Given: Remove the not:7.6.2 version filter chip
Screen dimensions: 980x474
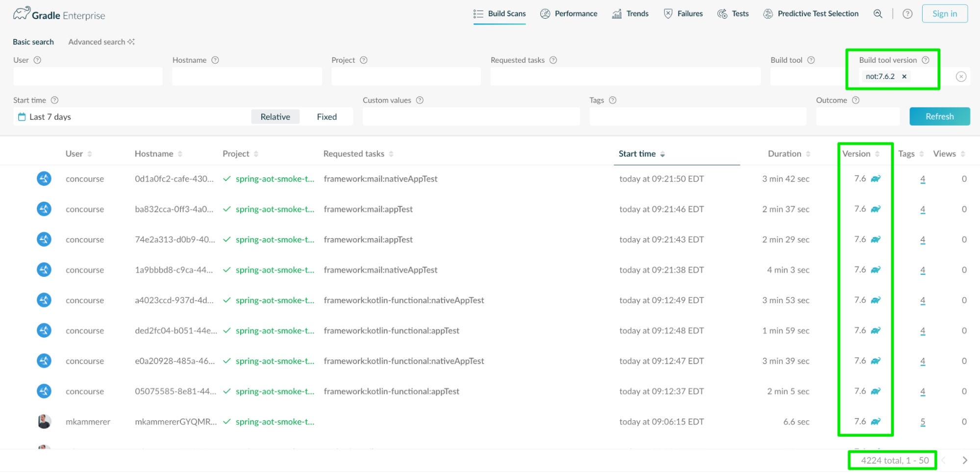Looking at the screenshot, I should (x=904, y=77).
